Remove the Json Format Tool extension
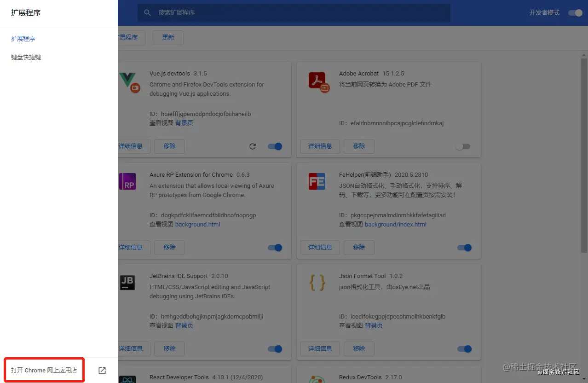Viewport: 588px width, 383px height. (x=359, y=348)
